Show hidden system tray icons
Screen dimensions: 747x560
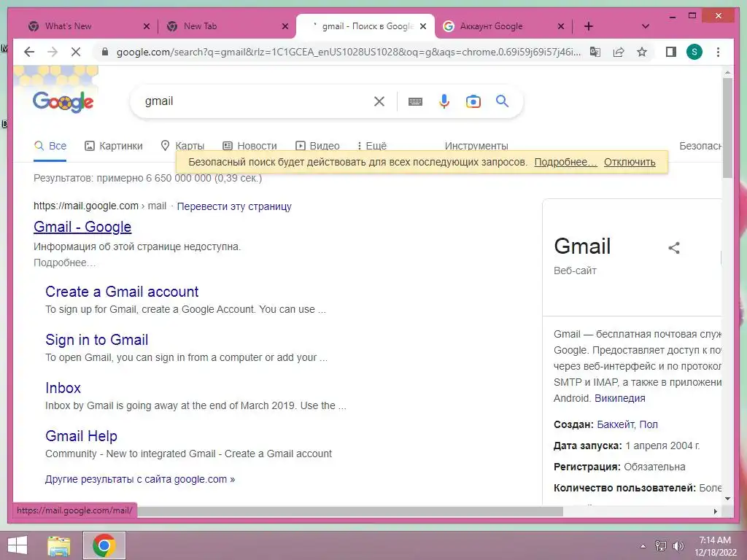point(643,546)
